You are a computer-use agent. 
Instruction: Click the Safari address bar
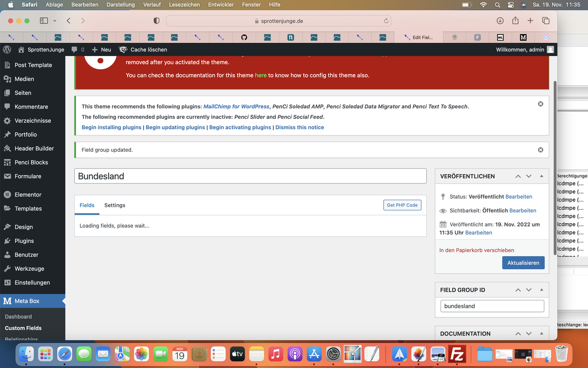[x=278, y=21]
